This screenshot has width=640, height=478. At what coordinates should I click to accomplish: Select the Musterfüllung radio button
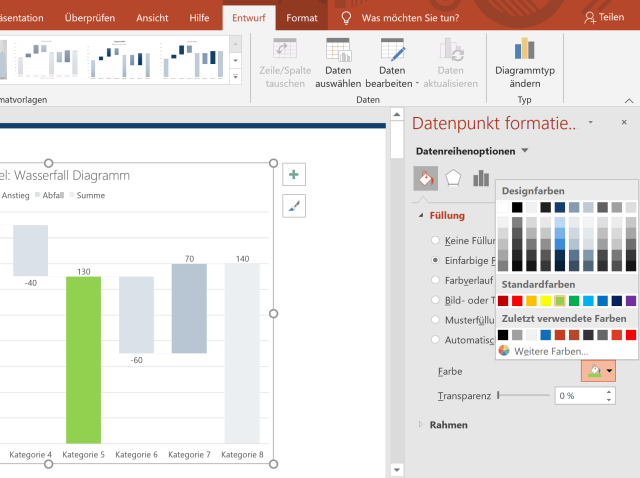click(434, 319)
